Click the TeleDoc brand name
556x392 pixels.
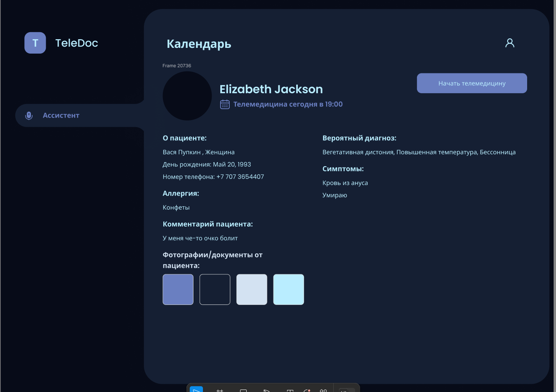[77, 43]
